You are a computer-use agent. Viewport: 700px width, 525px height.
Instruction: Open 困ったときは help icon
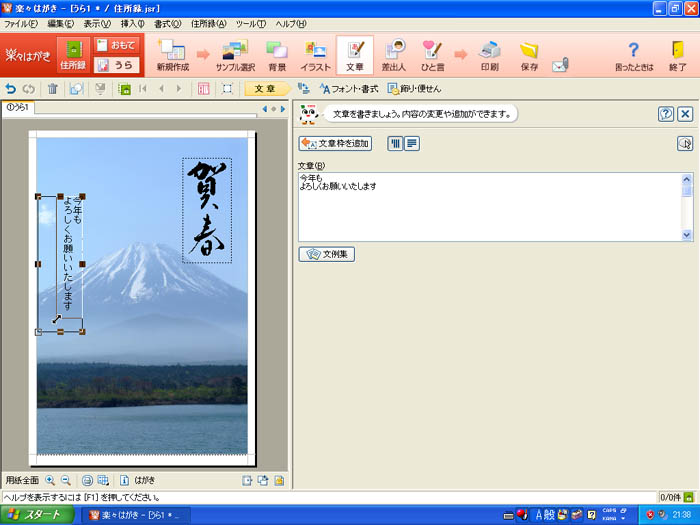click(633, 54)
